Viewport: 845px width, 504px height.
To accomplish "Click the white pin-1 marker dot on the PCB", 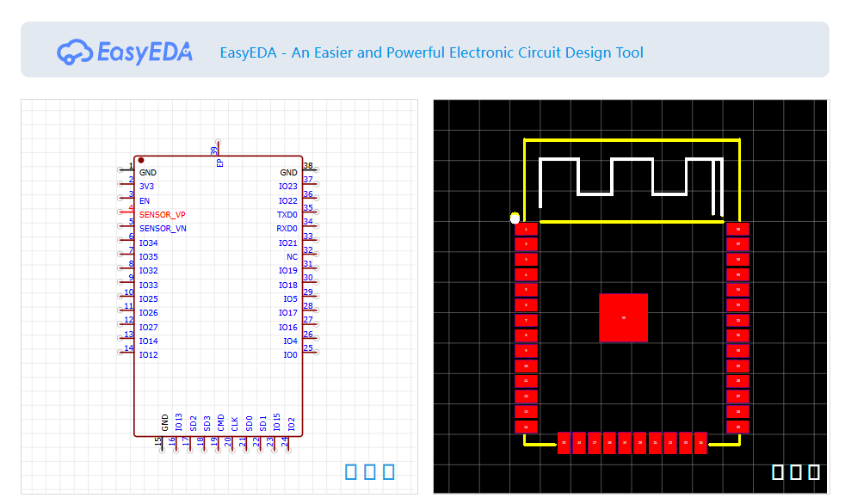I will click(x=515, y=218).
